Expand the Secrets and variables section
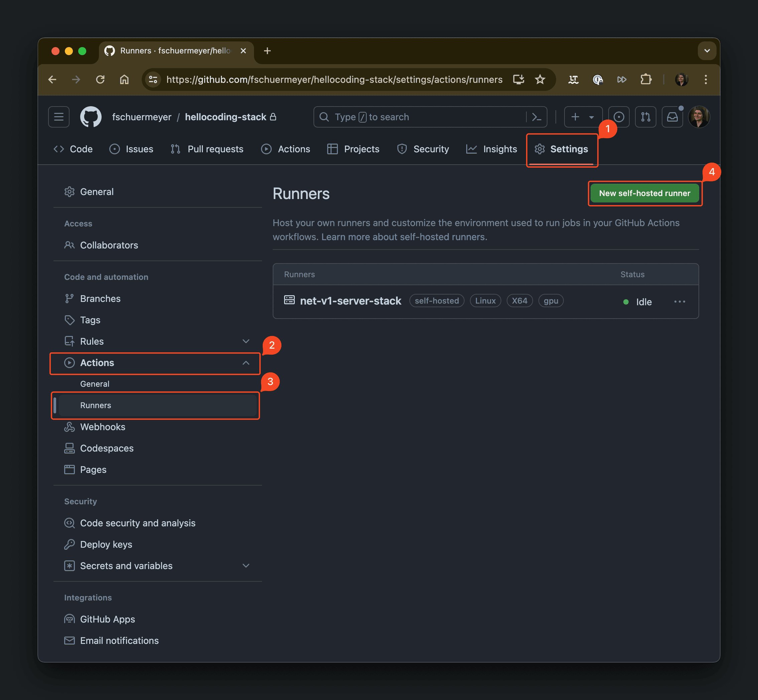The width and height of the screenshot is (758, 700). (246, 565)
